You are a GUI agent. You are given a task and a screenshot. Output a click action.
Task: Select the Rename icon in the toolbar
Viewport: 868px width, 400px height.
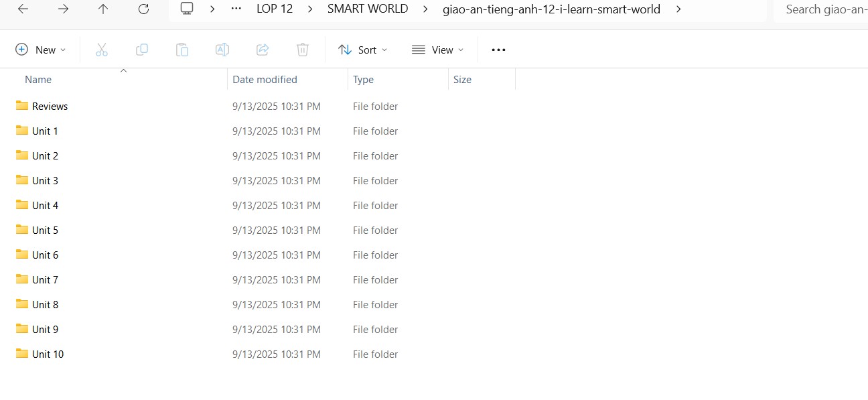tap(222, 49)
